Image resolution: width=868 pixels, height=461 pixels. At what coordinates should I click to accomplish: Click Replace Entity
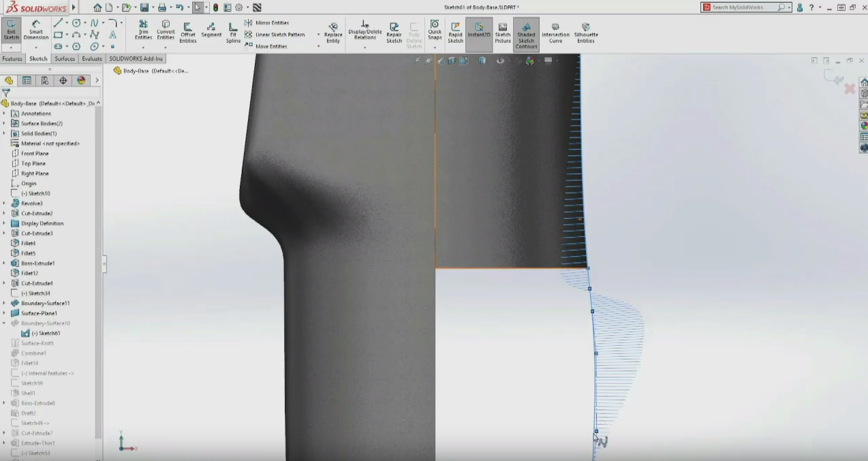pos(333,33)
